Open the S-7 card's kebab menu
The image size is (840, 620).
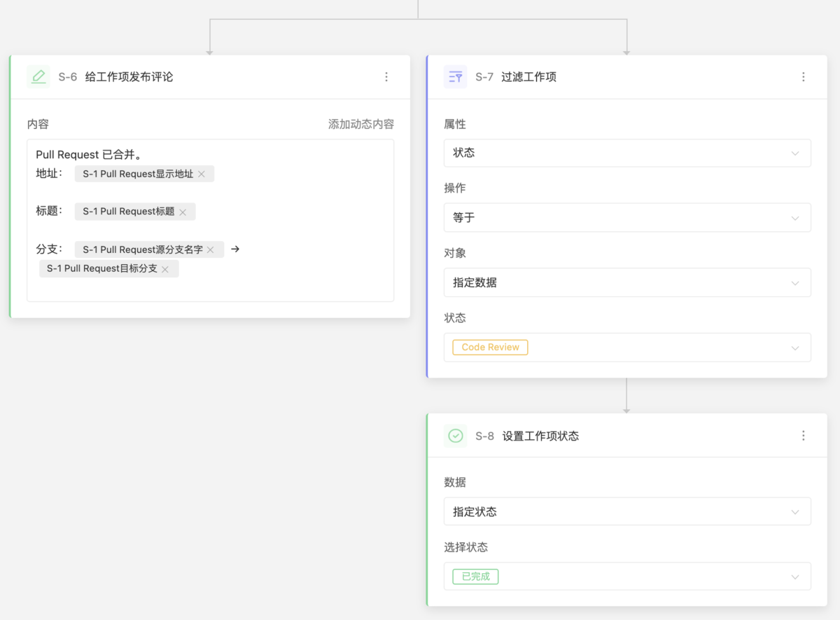tap(803, 77)
